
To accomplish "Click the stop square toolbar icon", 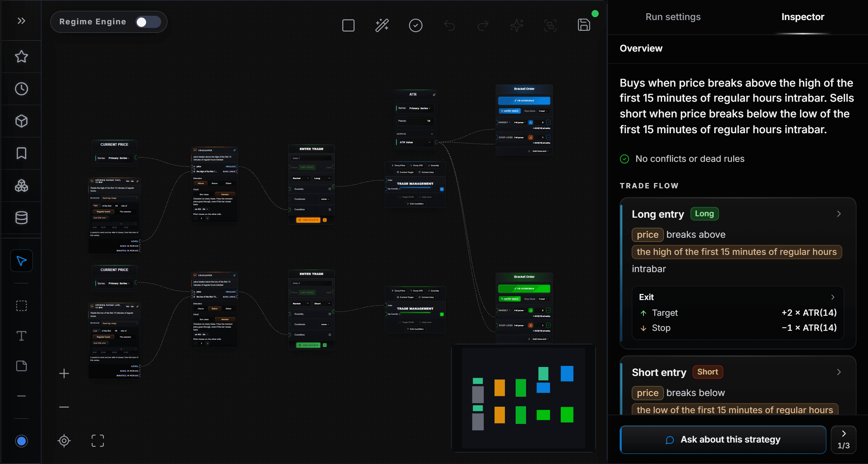I will coord(348,25).
